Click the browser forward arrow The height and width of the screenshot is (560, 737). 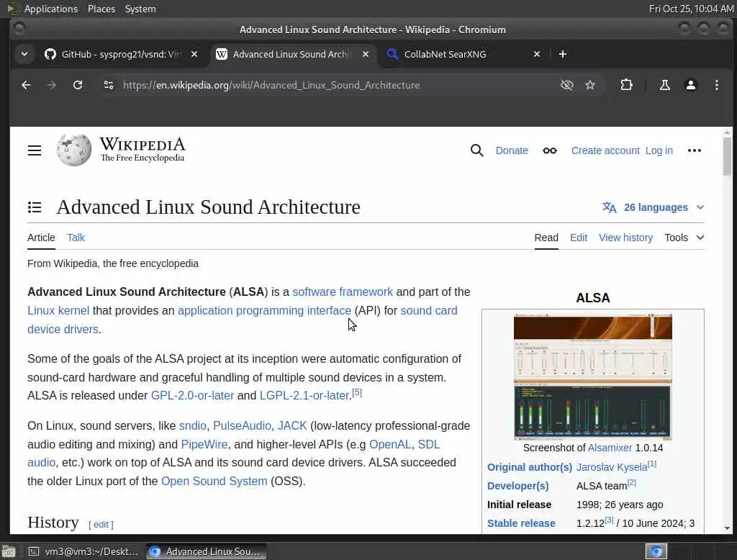(52, 85)
